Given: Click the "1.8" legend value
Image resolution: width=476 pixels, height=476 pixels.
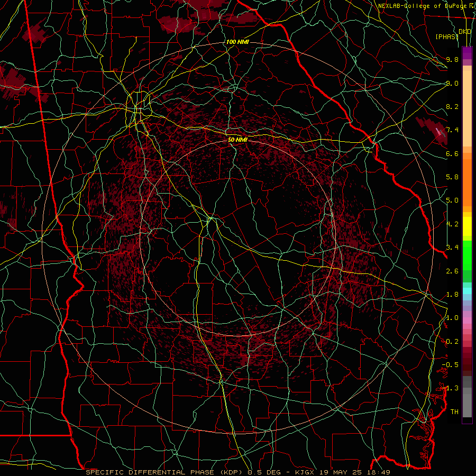Looking at the screenshot, I should pyautogui.click(x=452, y=295).
